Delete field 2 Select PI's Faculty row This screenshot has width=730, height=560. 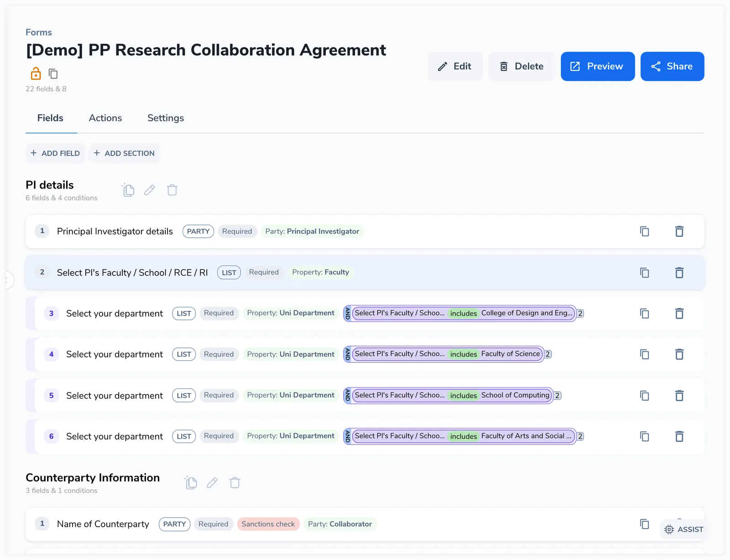tap(679, 272)
